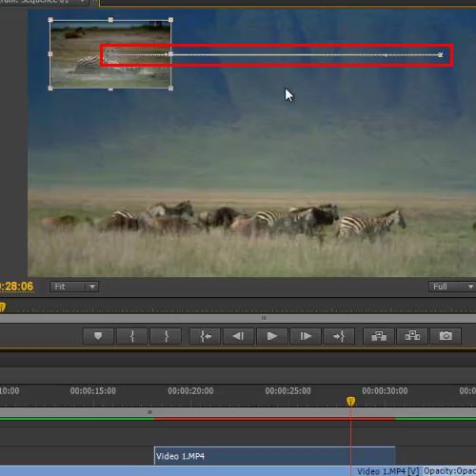Image resolution: width=476 pixels, height=476 pixels.
Task: Open the Fit zoom level dropdown
Action: point(74,287)
